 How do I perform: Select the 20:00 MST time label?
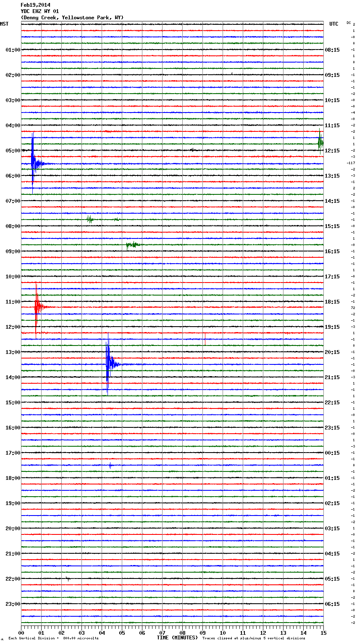tap(13, 529)
